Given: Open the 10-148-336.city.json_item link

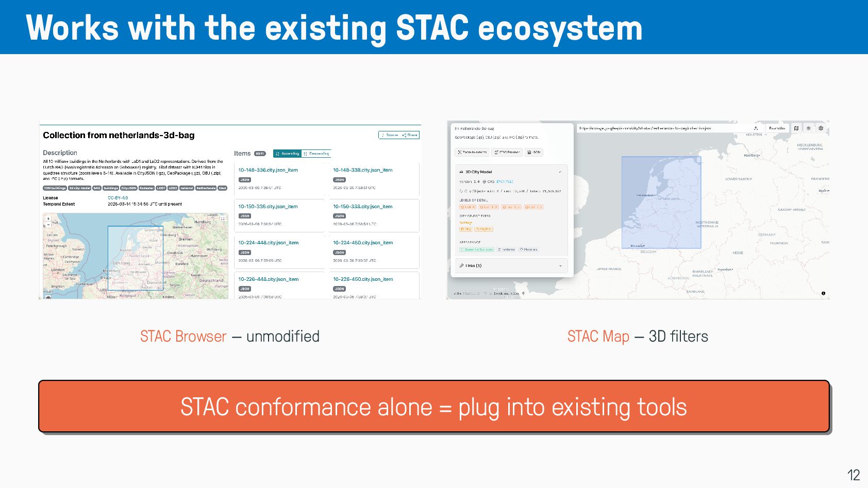Looking at the screenshot, I should [268, 170].
